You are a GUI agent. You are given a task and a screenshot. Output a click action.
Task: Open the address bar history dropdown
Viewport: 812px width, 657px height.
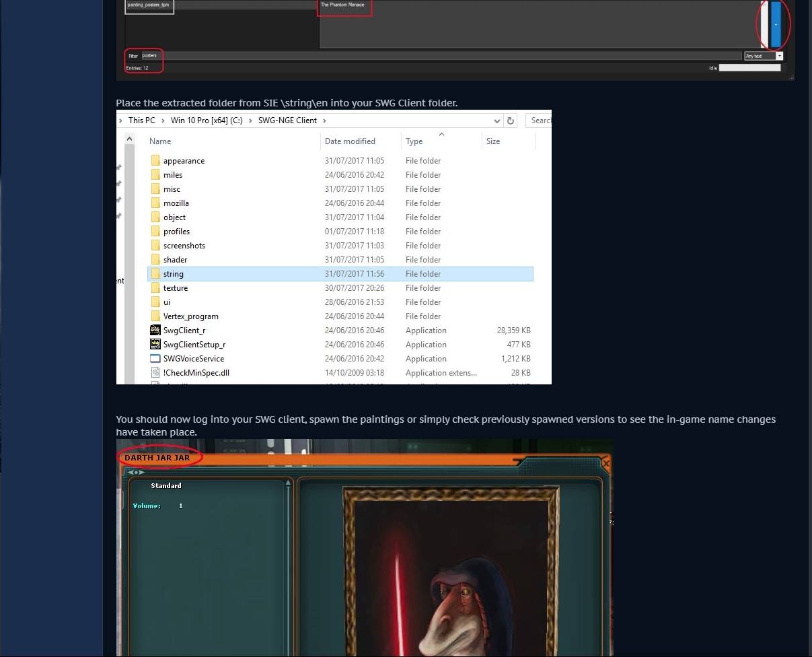[496, 121]
